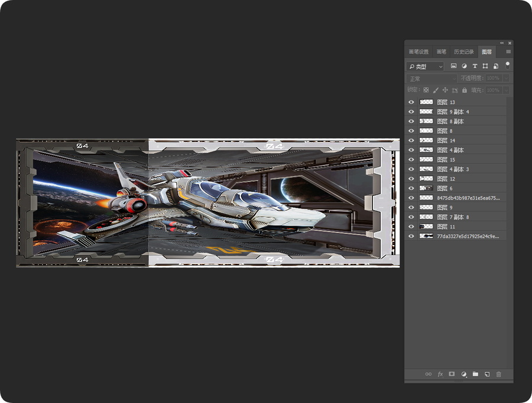This screenshot has height=403, width=532.
Task: Add a layer mask icon
Action: pyautogui.click(x=452, y=374)
